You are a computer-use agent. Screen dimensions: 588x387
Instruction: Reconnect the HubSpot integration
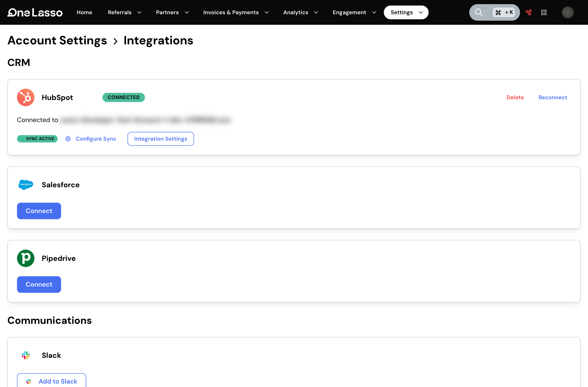tap(553, 97)
